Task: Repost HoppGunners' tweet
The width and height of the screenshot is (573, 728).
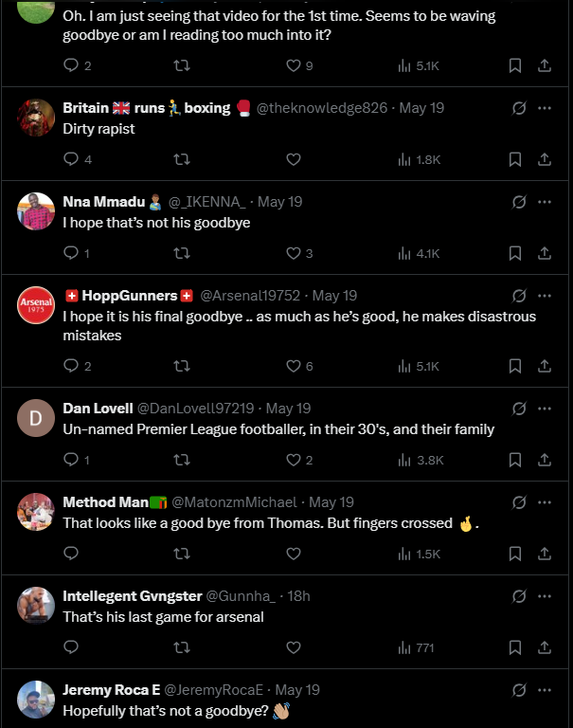Action: (x=182, y=366)
